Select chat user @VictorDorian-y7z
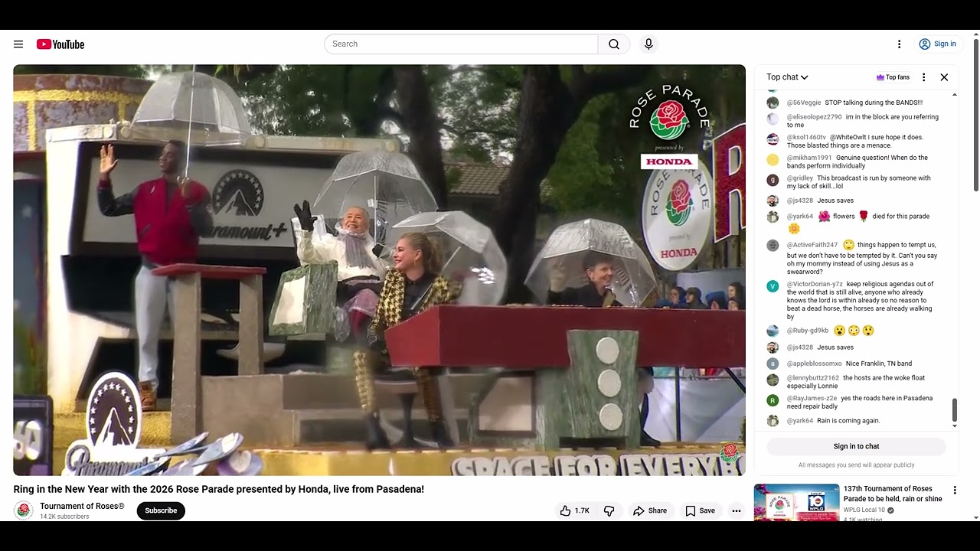Viewport: 980px width, 551px height. [x=814, y=284]
